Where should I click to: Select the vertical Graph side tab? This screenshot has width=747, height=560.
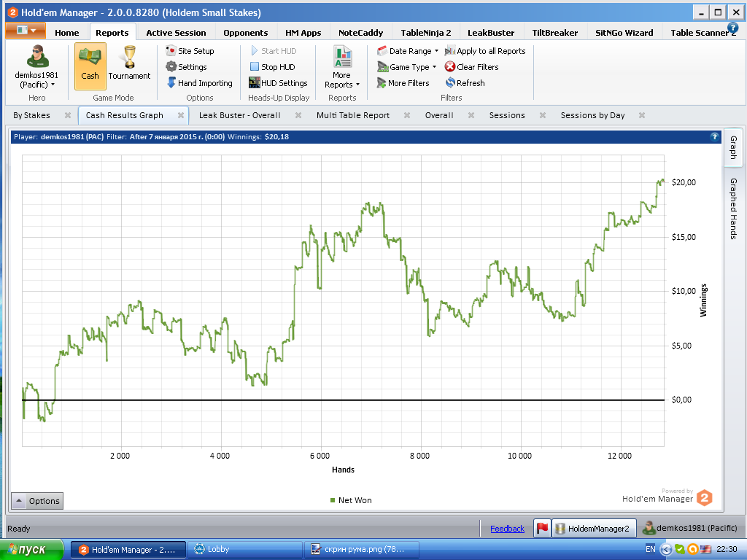coord(734,147)
